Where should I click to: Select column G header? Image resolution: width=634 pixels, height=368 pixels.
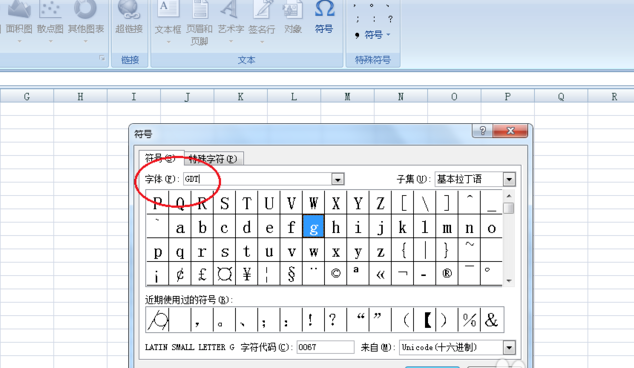(x=27, y=96)
